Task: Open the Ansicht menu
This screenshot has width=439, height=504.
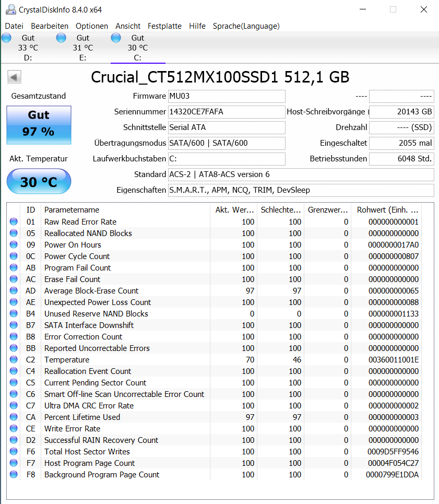Action: tap(128, 26)
